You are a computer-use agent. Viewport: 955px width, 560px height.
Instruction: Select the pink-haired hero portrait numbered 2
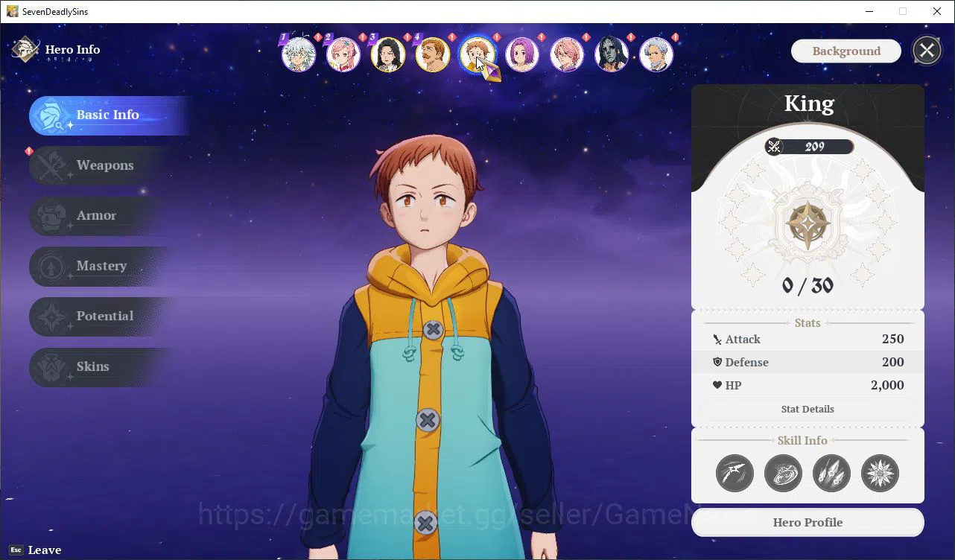click(343, 54)
